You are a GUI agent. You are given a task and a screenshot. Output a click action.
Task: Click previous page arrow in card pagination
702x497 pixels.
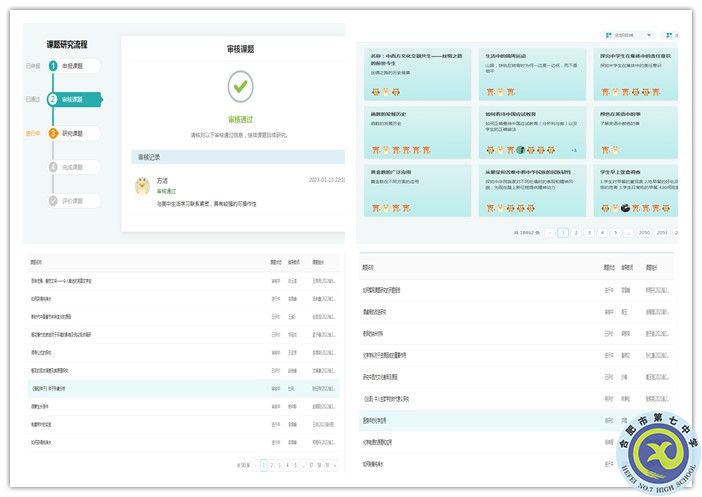tap(550, 232)
